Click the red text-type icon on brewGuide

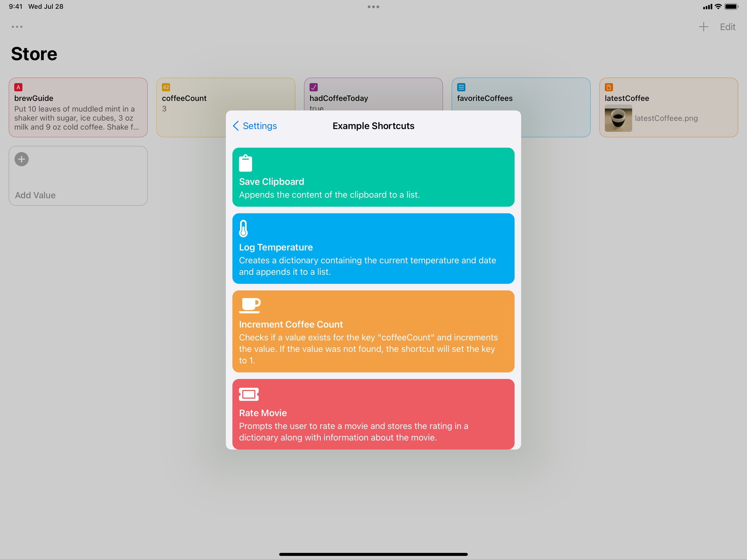click(x=18, y=87)
